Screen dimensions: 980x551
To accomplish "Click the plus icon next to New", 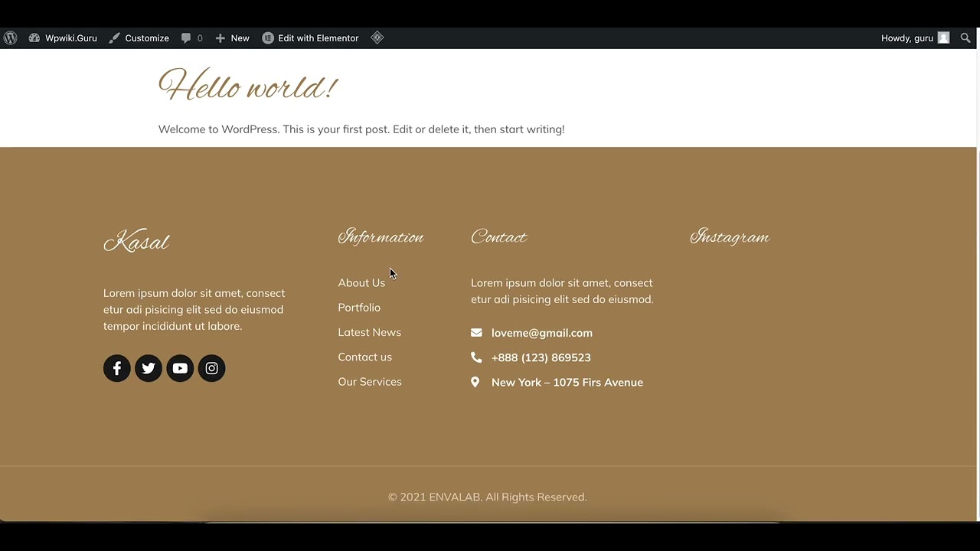I will coord(220,37).
